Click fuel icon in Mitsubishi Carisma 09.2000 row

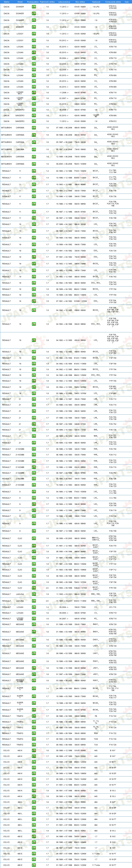(34, 164)
